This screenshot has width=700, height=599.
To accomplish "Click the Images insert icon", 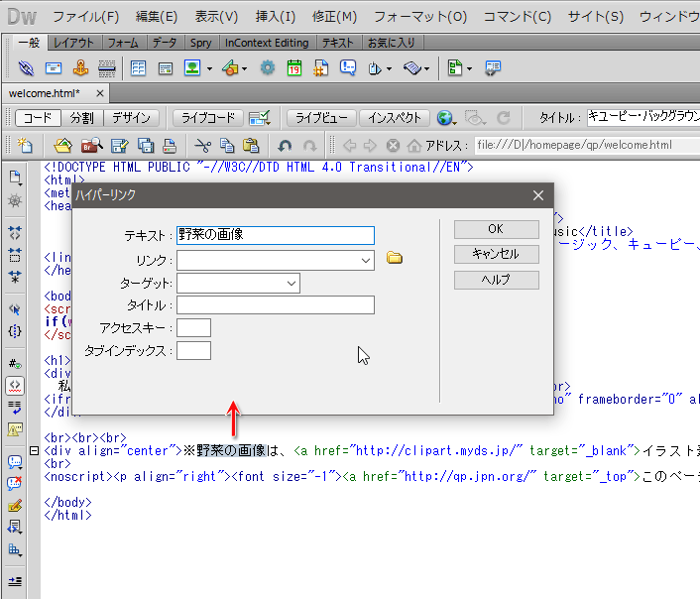I will point(192,67).
